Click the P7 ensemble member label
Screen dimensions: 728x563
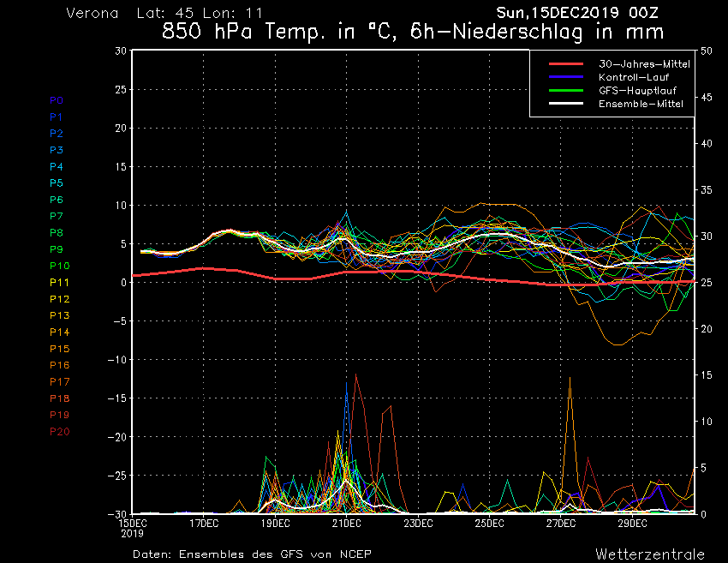(x=57, y=216)
